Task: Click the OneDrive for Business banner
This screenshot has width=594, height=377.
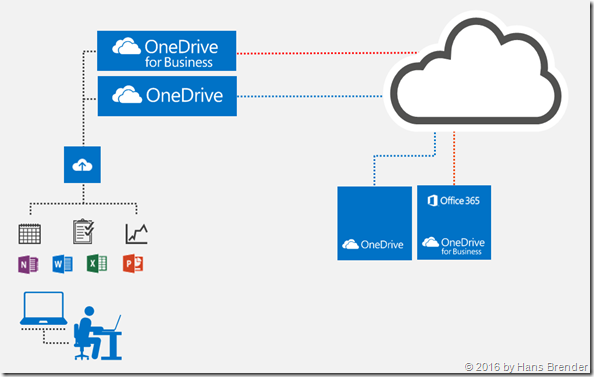Action: click(166, 51)
